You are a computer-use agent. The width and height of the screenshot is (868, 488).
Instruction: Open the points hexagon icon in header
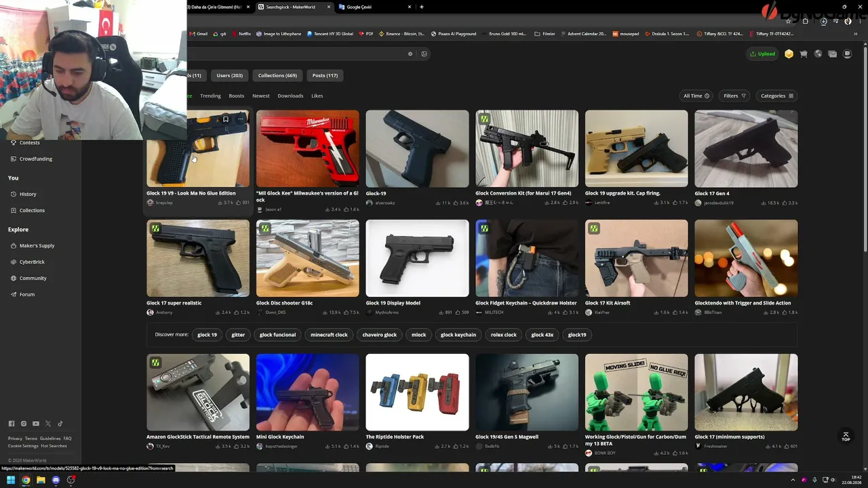click(x=789, y=54)
